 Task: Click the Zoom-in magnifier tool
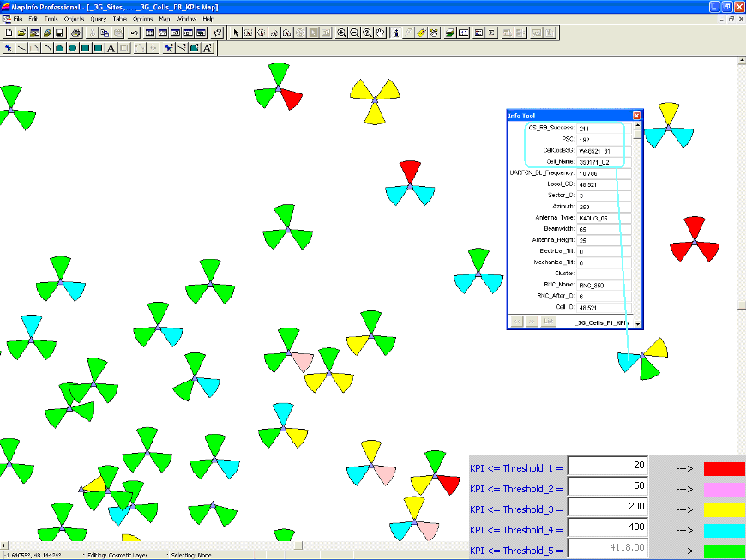click(x=341, y=33)
